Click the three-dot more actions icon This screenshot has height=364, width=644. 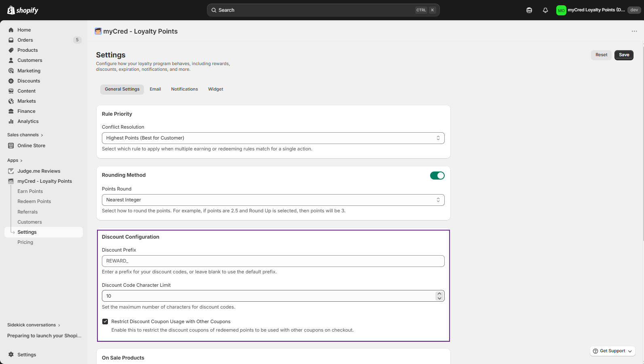click(634, 31)
